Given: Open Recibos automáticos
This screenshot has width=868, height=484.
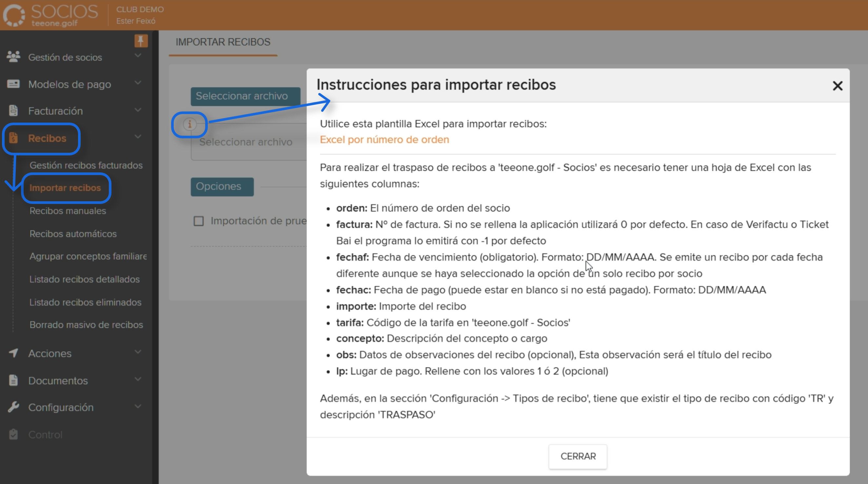Looking at the screenshot, I should coord(73,233).
